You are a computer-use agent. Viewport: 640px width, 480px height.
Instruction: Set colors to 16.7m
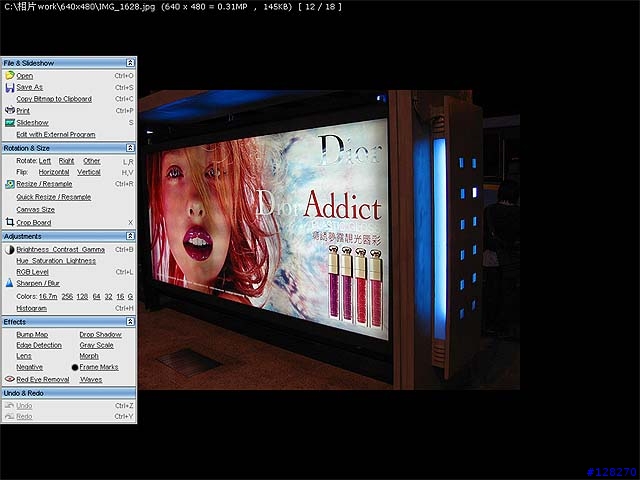tap(48, 297)
